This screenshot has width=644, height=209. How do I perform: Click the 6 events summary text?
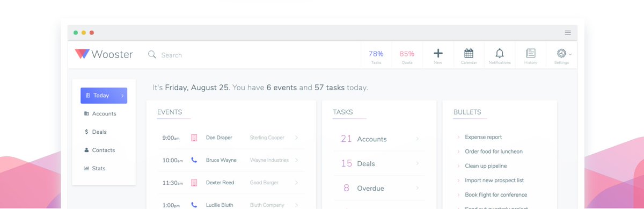(x=282, y=88)
